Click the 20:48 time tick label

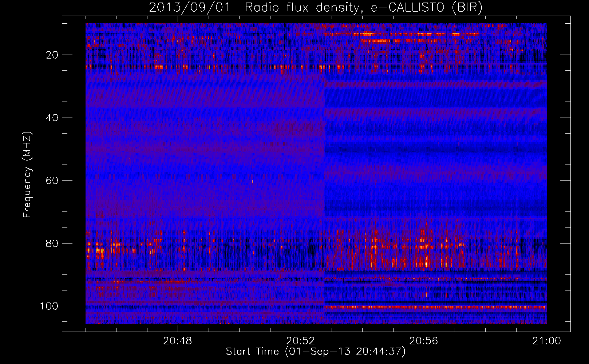click(x=177, y=341)
